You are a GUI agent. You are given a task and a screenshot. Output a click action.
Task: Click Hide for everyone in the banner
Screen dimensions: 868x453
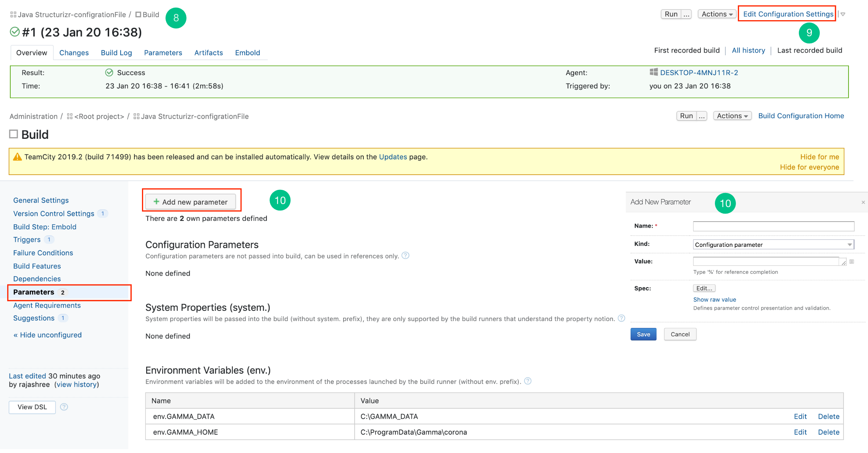click(809, 167)
